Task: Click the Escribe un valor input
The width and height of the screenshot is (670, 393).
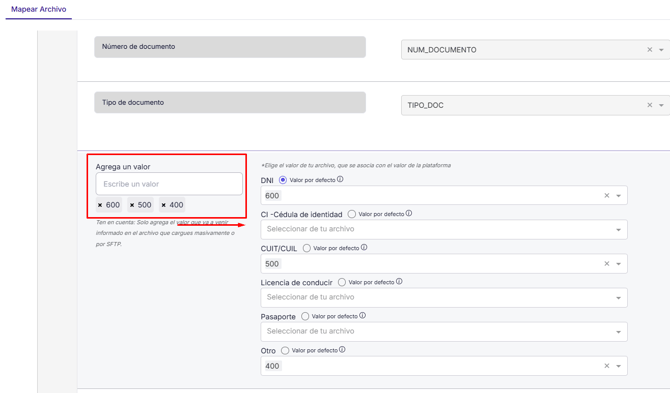Action: pyautogui.click(x=169, y=184)
